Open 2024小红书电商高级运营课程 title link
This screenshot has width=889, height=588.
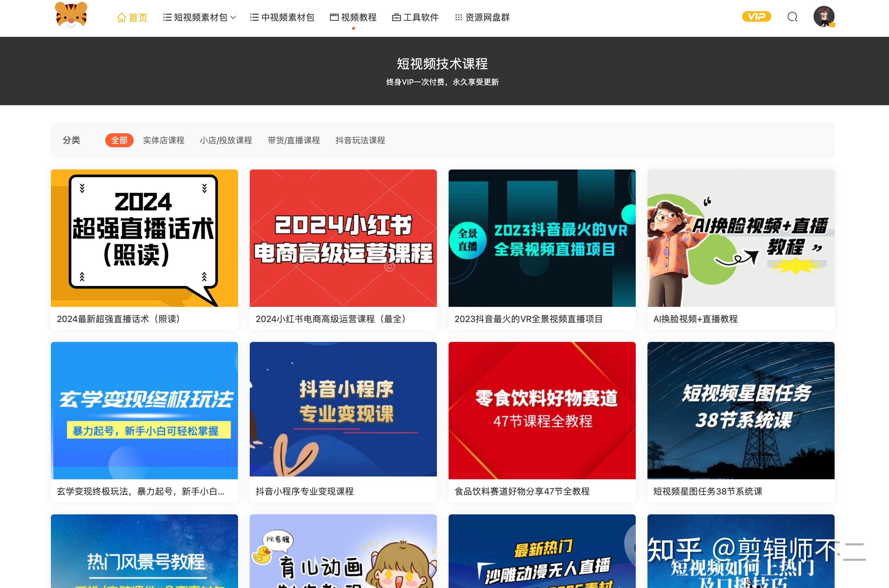pos(331,319)
